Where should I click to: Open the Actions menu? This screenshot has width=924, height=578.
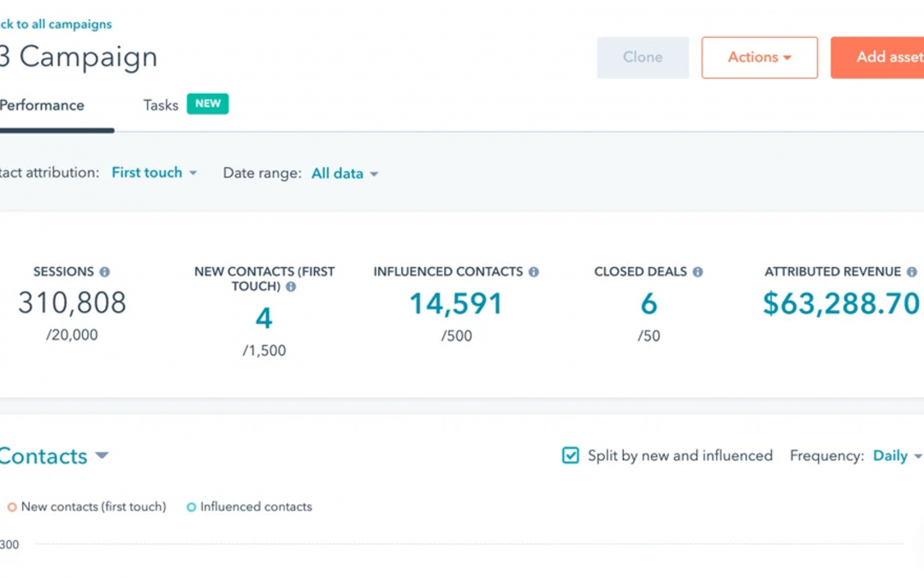(x=759, y=57)
